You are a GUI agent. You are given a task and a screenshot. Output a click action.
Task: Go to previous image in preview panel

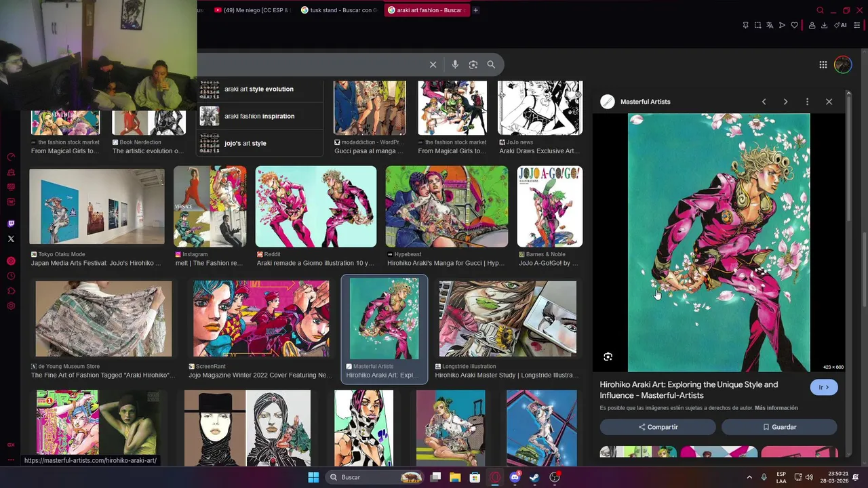tap(764, 102)
